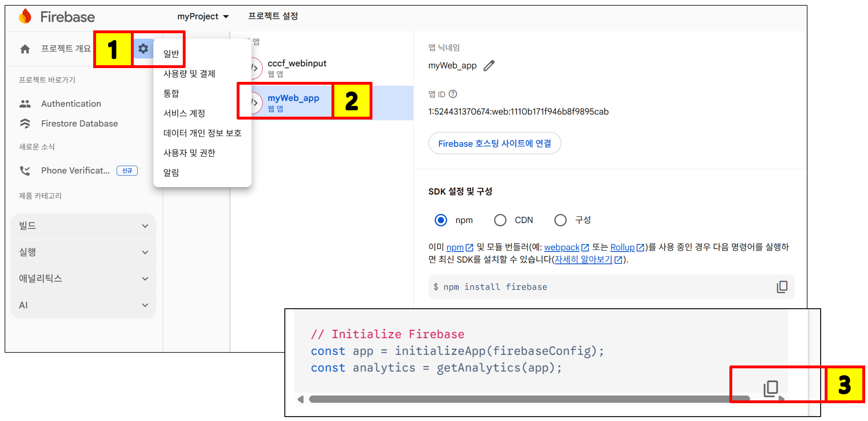
Task: Click the SDK 설정 및 구성 heading
Action: (460, 192)
